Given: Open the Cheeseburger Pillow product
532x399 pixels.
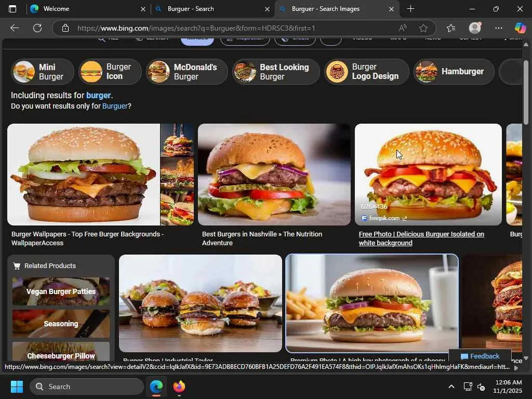Looking at the screenshot, I should [61, 351].
